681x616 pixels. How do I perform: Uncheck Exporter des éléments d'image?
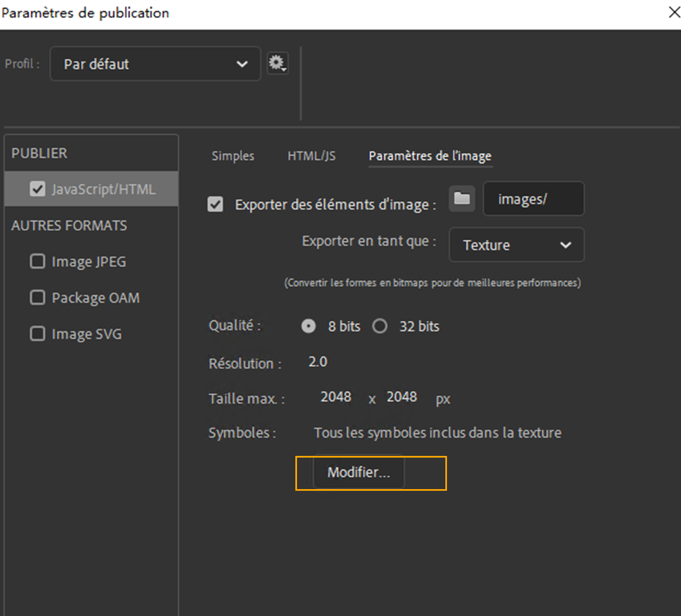216,205
